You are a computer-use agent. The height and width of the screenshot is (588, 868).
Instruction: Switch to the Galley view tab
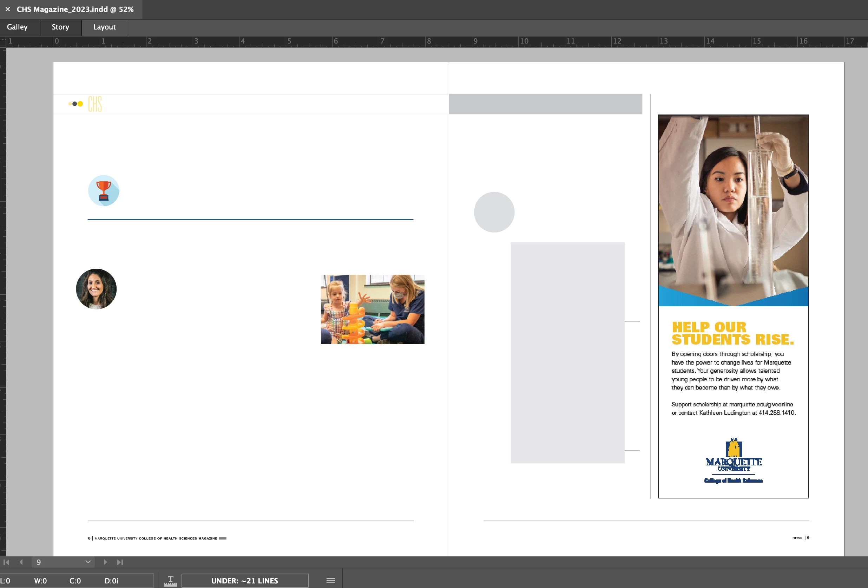click(x=17, y=27)
